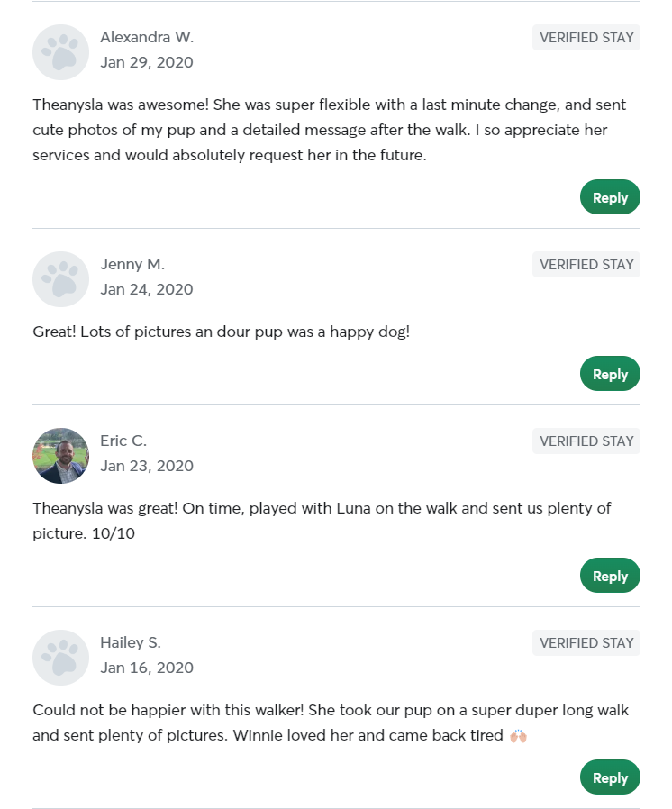672x809 pixels.
Task: Select the Jan 16, 2020 review date
Action: (147, 668)
